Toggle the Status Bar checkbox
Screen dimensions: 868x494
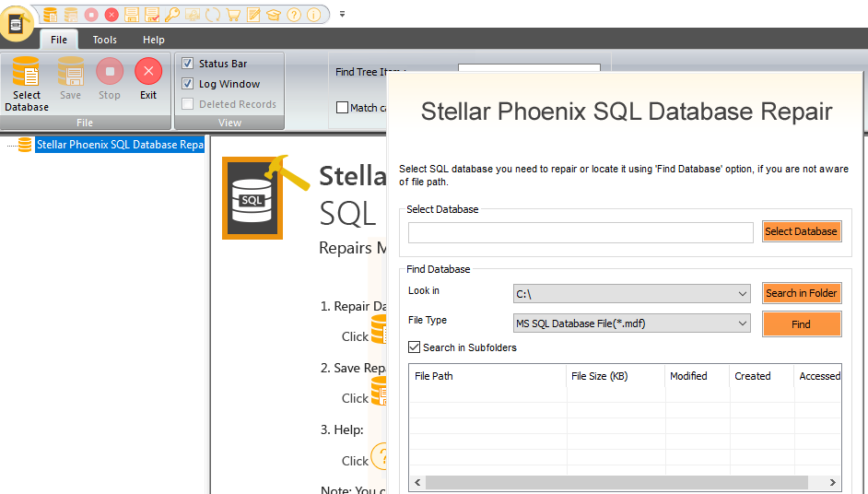(x=188, y=64)
